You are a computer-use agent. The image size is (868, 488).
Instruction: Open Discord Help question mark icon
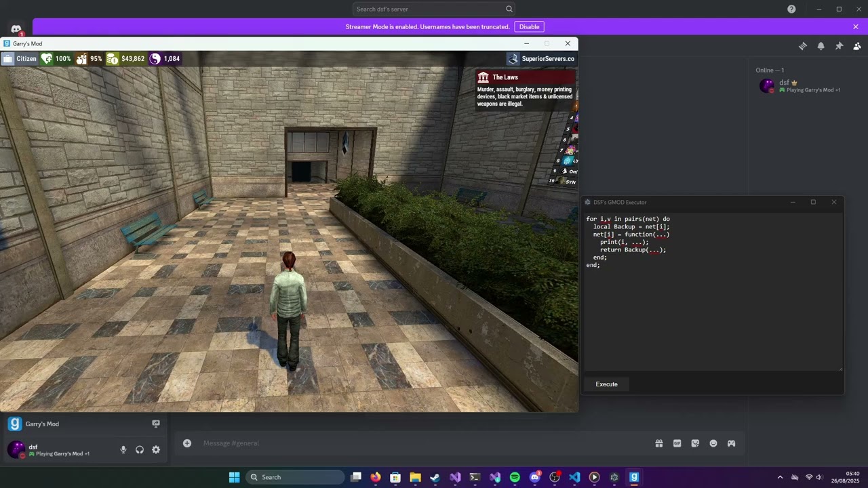point(791,9)
